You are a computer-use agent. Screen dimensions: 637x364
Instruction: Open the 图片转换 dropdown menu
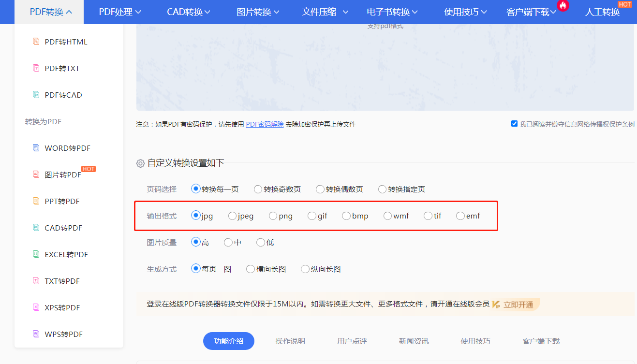pos(257,12)
